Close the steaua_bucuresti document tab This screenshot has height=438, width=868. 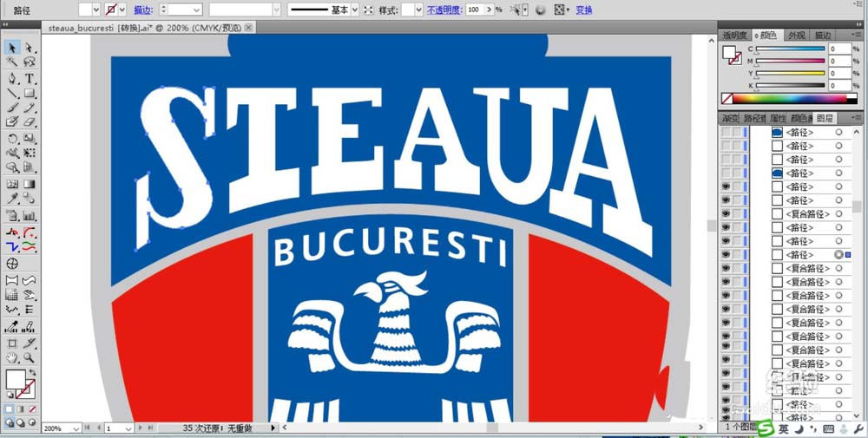pyautogui.click(x=249, y=27)
